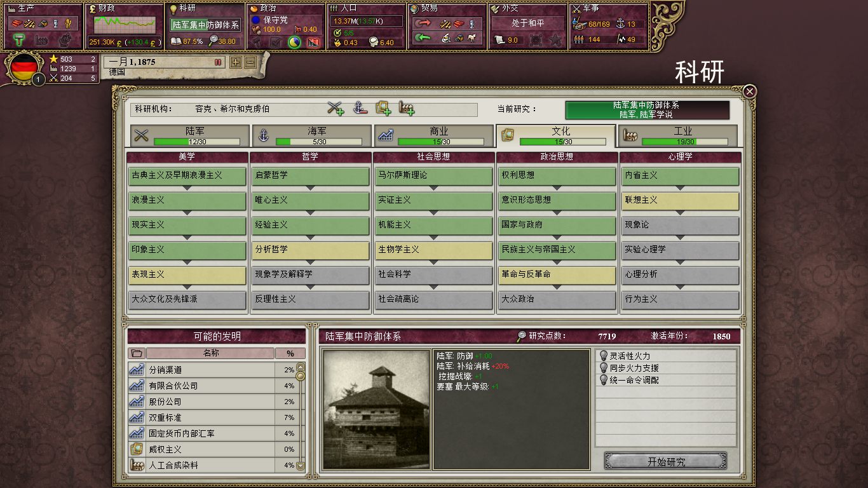Click the German flag emblem
This screenshot has width=868, height=488.
[25, 67]
